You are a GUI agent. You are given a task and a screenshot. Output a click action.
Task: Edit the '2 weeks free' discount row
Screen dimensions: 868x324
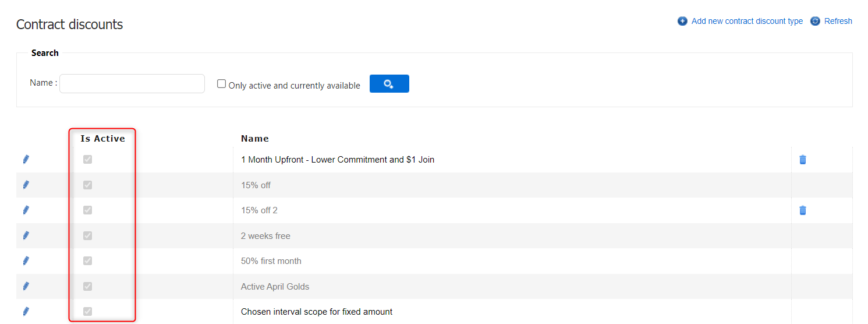[26, 235]
